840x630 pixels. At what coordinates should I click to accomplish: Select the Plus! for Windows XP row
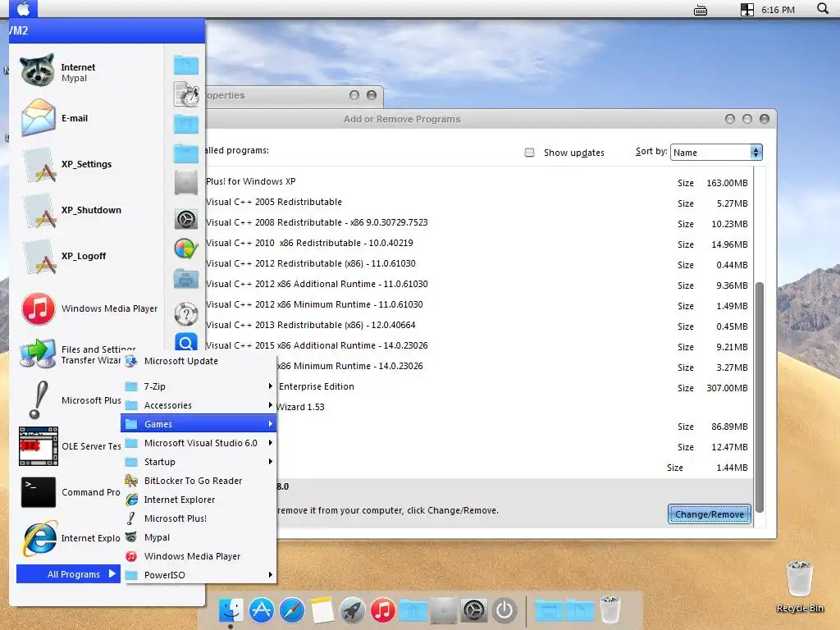point(479,182)
